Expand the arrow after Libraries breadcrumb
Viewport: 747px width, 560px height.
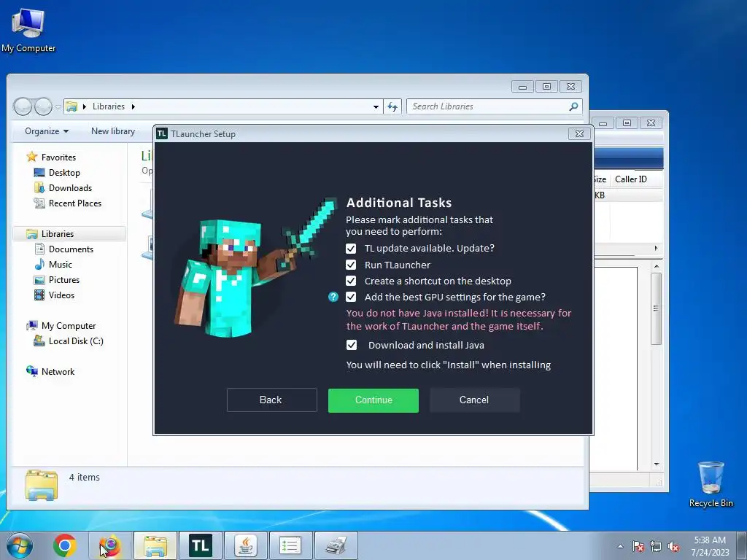point(133,106)
